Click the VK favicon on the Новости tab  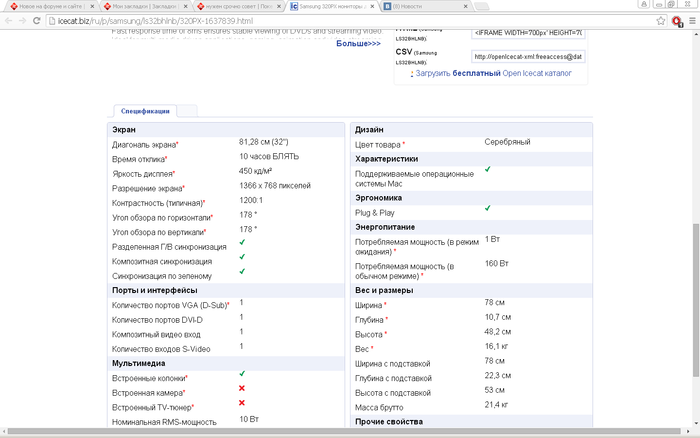coord(388,7)
